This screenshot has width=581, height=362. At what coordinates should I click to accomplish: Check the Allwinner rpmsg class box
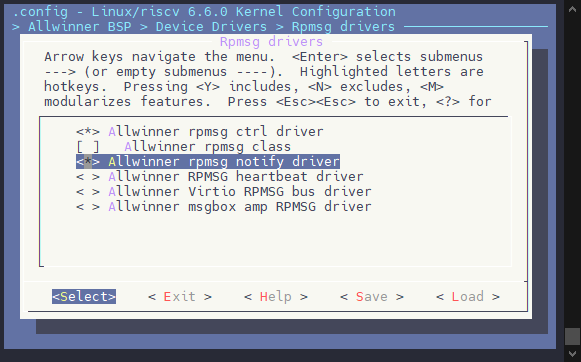(x=88, y=147)
